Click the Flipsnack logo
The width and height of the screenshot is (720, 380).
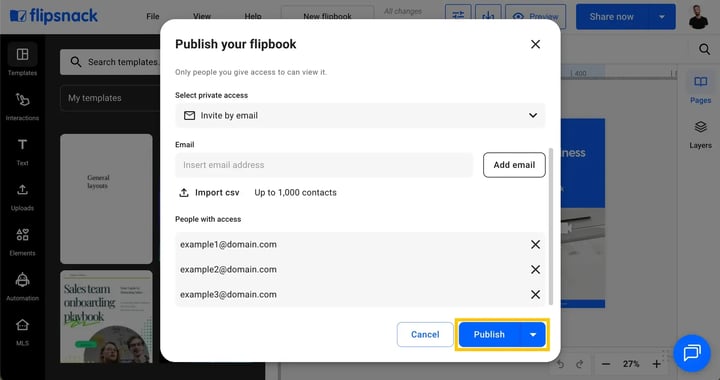(x=54, y=16)
